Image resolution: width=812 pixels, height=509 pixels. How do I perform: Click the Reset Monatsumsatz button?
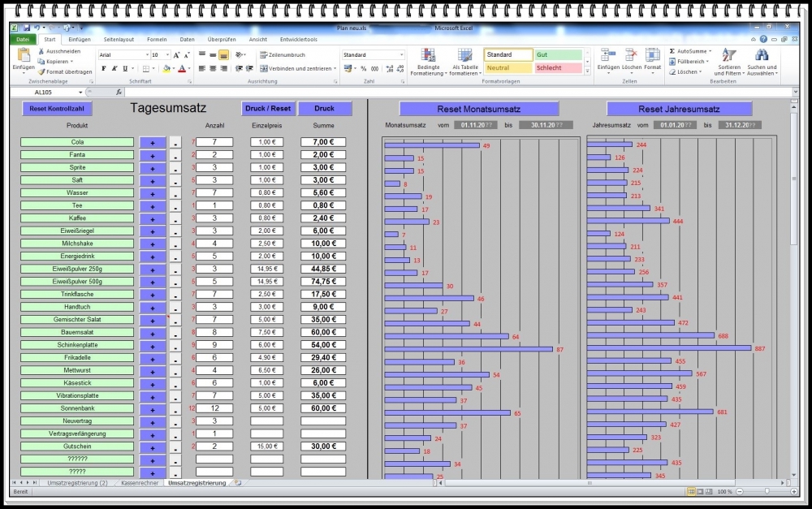tap(477, 108)
